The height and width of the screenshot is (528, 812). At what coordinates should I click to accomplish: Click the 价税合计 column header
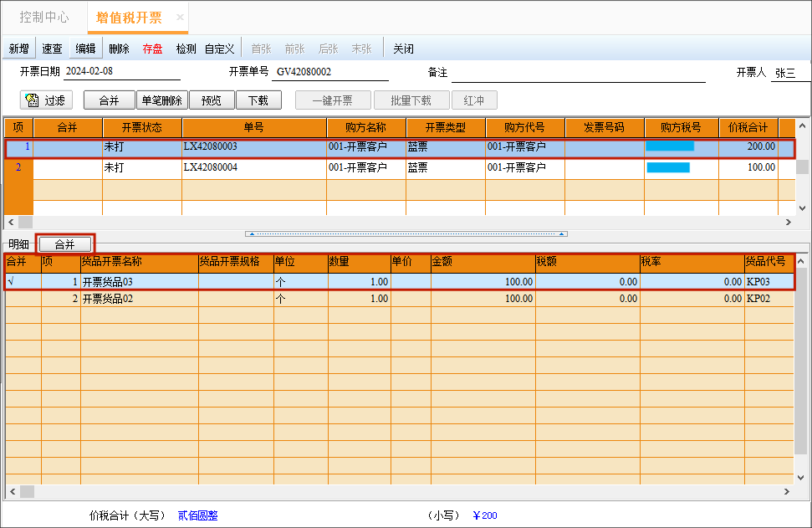[x=748, y=127]
